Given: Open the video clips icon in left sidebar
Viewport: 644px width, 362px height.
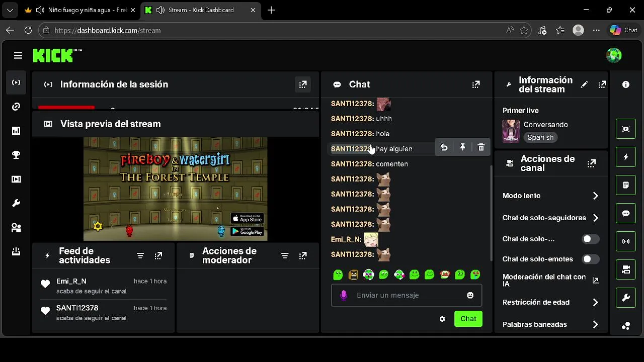Looking at the screenshot, I should [x=16, y=179].
